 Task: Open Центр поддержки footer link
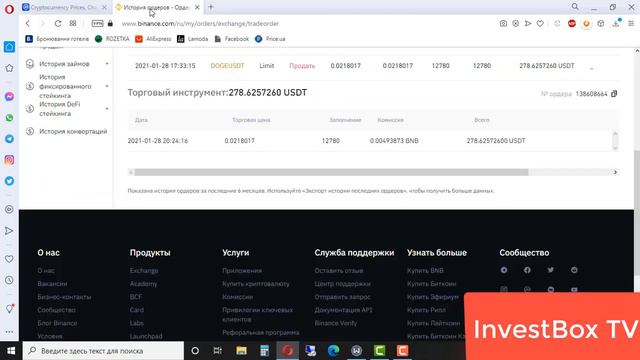342,284
